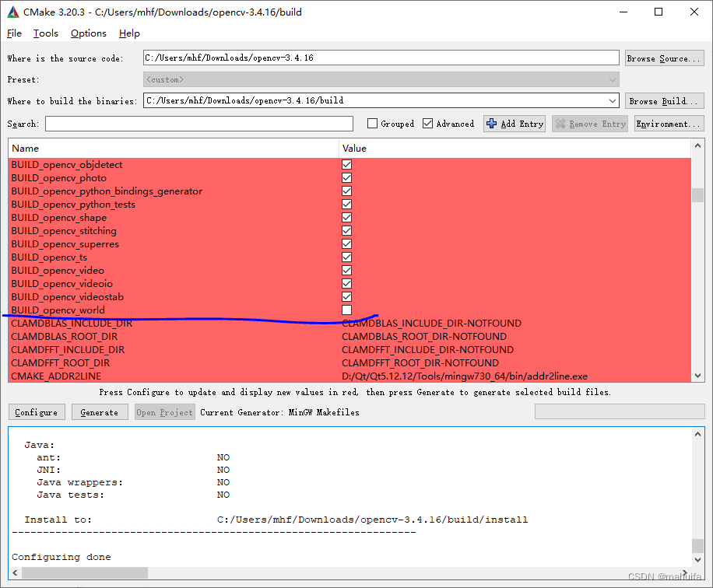The height and width of the screenshot is (588, 713).
Task: Uncheck BUILD_opencv_stitching option
Action: [x=346, y=230]
